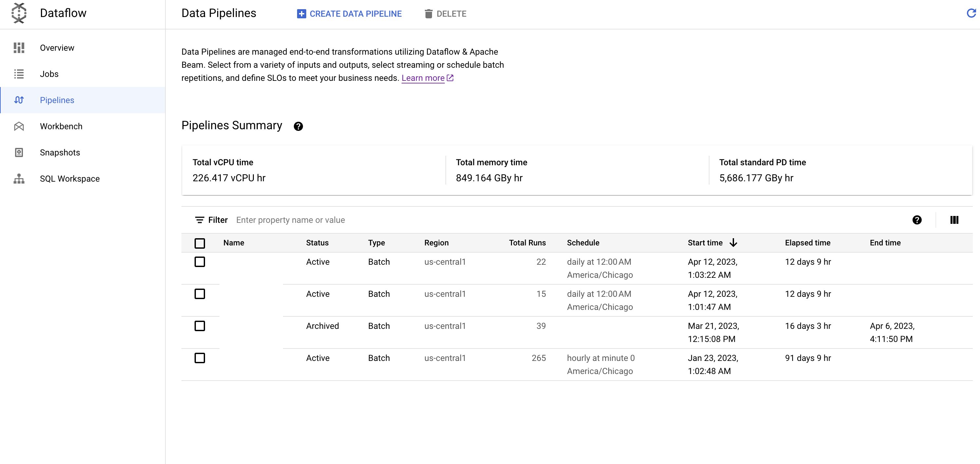Click the Dataflow logo icon
980x464 pixels.
click(19, 13)
